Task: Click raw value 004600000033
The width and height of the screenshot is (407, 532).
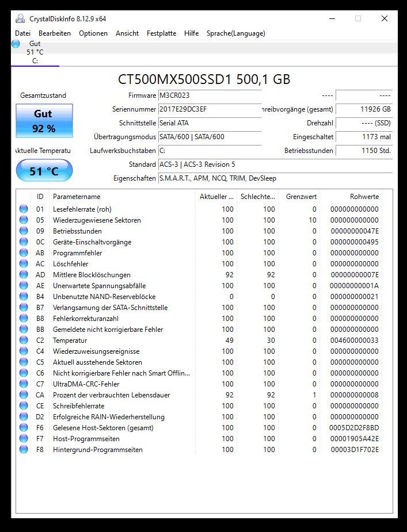Action: click(355, 340)
